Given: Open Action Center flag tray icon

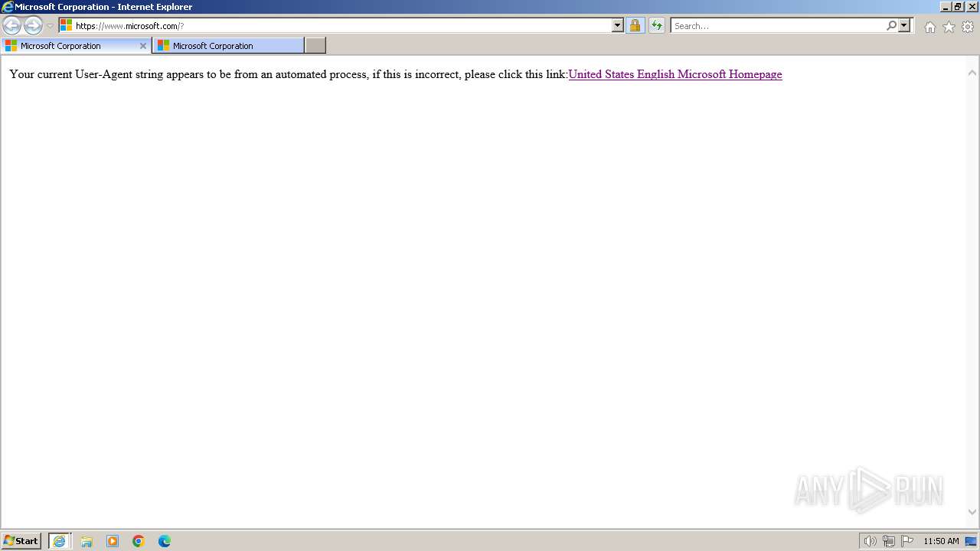Looking at the screenshot, I should tap(907, 541).
